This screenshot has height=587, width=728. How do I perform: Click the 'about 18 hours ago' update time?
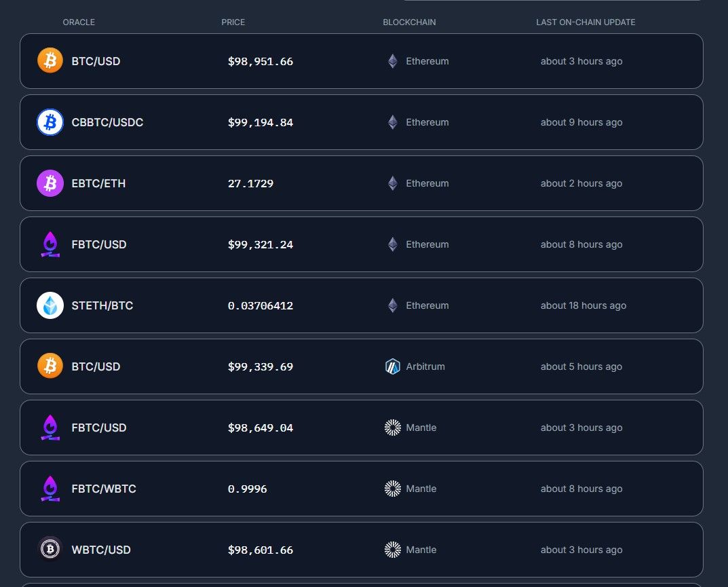click(x=583, y=305)
